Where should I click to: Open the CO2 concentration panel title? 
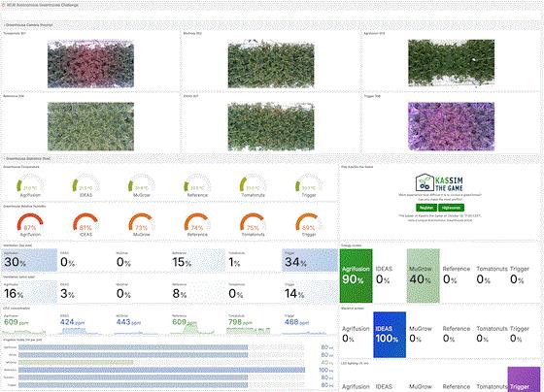click(17, 309)
